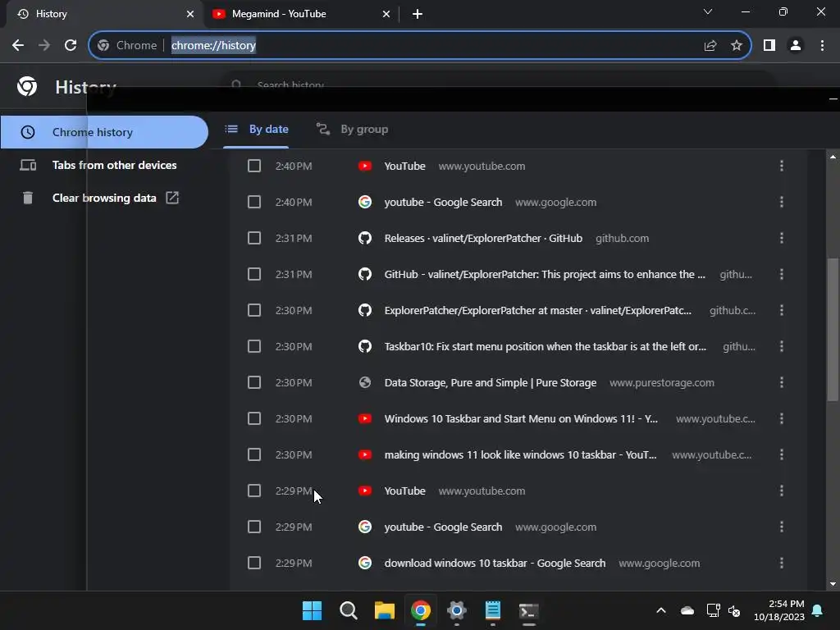
Task: Check the making windows 11 look like box
Action: pyautogui.click(x=254, y=454)
